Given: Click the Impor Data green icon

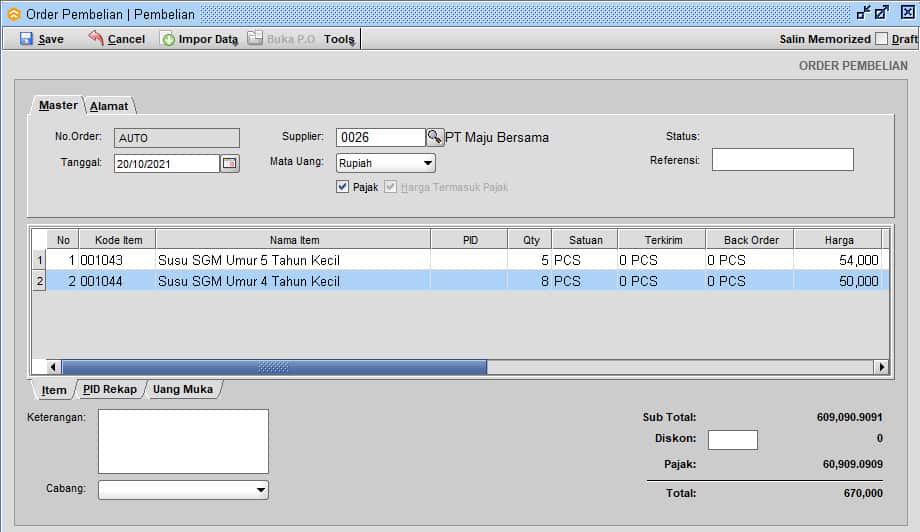Looking at the screenshot, I should click(168, 39).
